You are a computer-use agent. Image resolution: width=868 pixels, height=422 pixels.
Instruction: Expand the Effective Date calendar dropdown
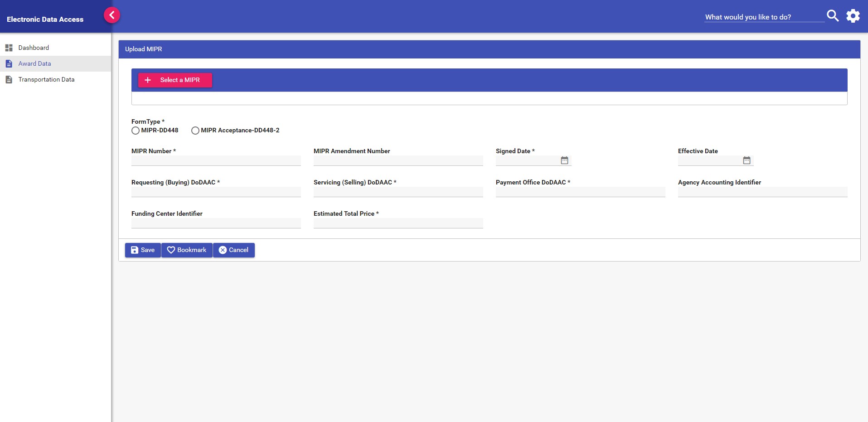tap(746, 160)
